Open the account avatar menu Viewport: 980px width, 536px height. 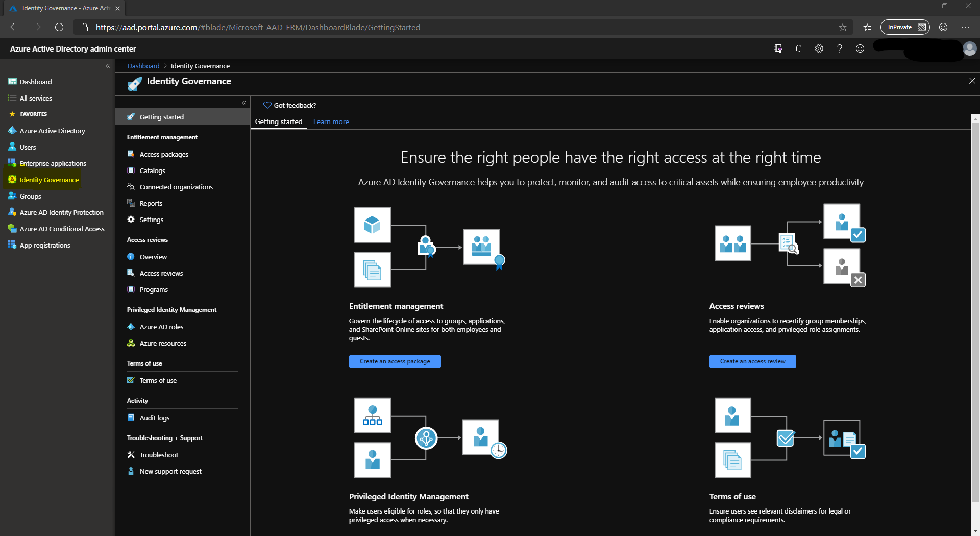[x=969, y=48]
